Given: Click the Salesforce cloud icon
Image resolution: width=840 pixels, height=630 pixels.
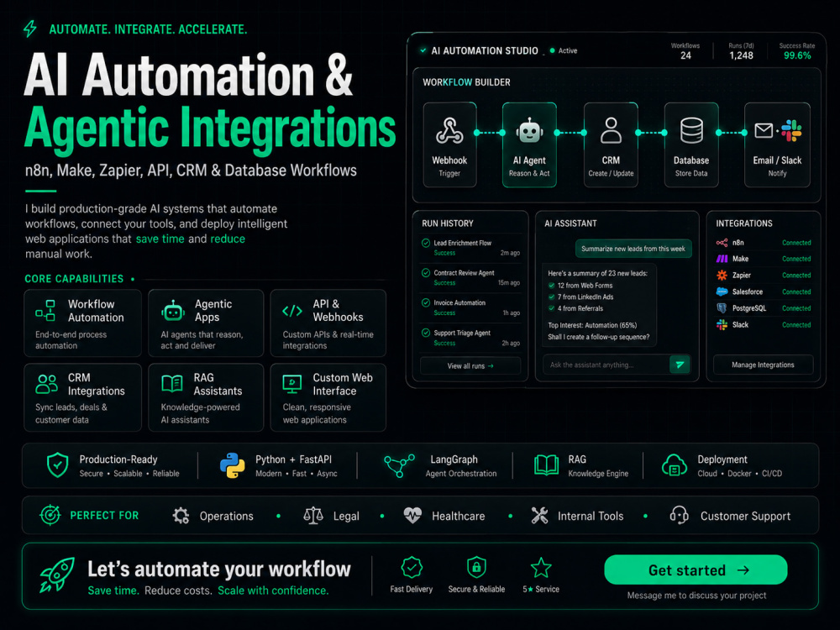Looking at the screenshot, I should click(x=722, y=292).
